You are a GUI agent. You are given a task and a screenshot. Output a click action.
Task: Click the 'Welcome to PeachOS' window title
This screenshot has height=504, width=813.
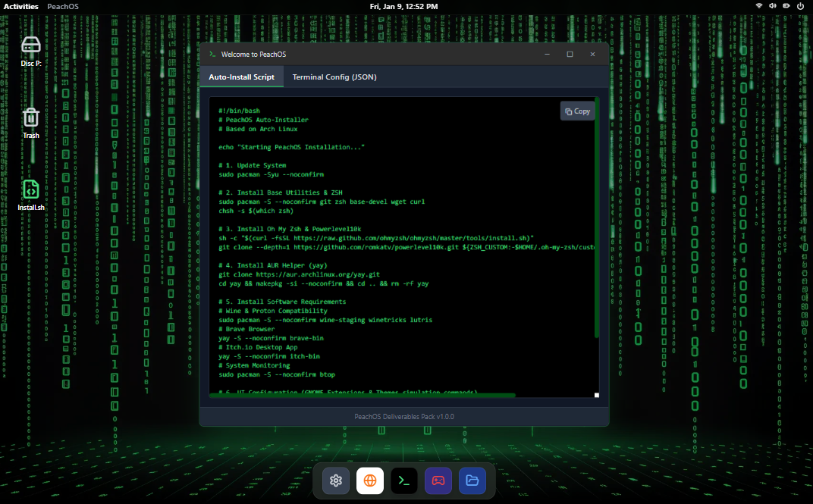click(253, 54)
